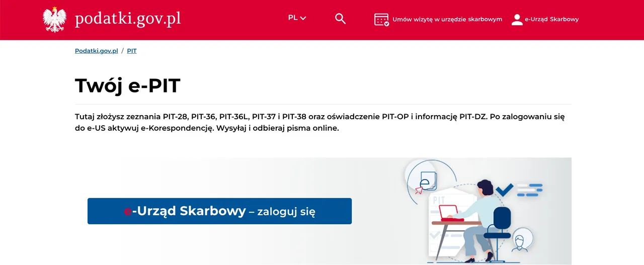The width and height of the screenshot is (644, 265).
Task: Go to the PIT breadcrumb link
Action: 132,51
